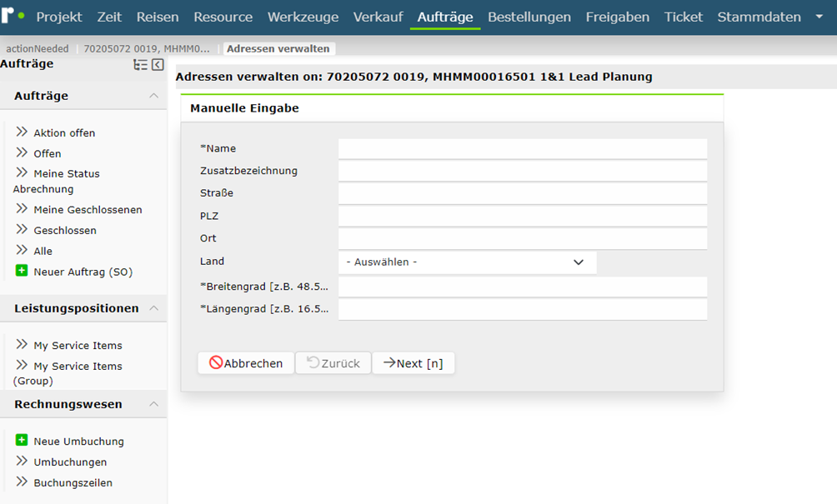Viewport: 837px width, 504px height.
Task: Open Neuer Auftrag (SO) link
Action: click(83, 272)
